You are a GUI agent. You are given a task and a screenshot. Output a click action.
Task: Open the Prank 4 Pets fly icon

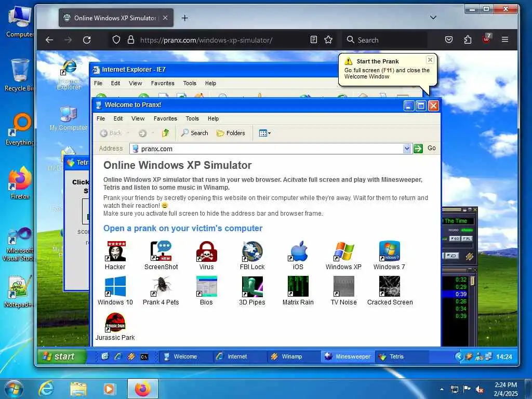click(161, 290)
